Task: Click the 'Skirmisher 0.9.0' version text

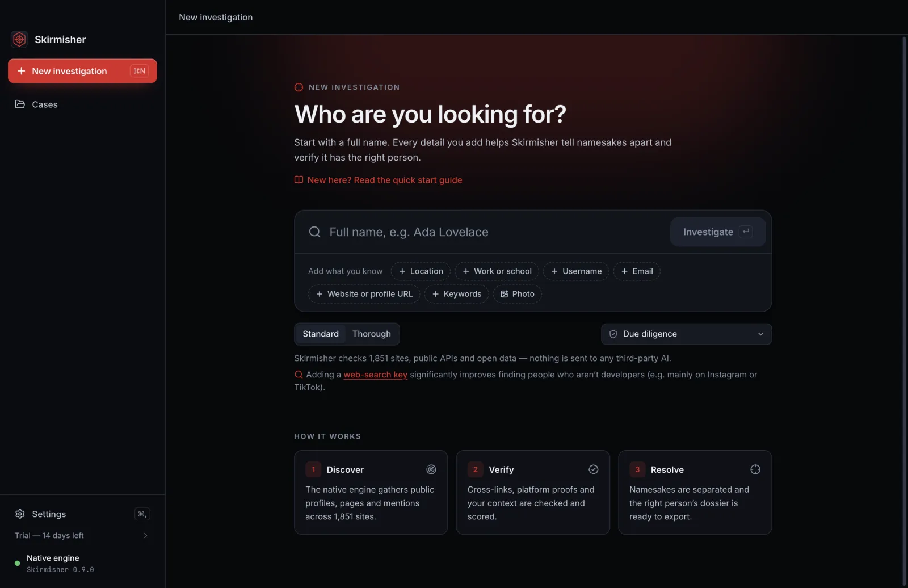Action: (x=60, y=569)
